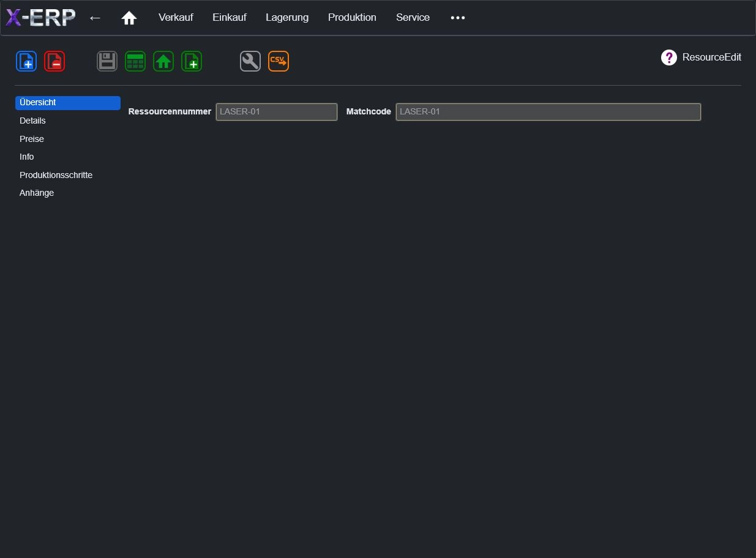756x558 pixels.
Task: Click the Matchcode label text
Action: pyautogui.click(x=369, y=112)
